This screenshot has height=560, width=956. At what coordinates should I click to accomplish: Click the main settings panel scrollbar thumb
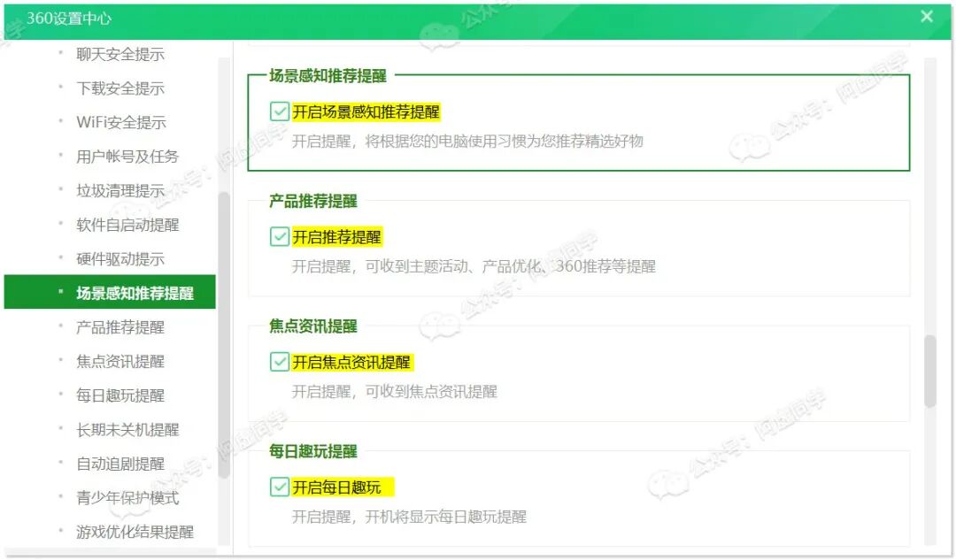[x=929, y=371]
